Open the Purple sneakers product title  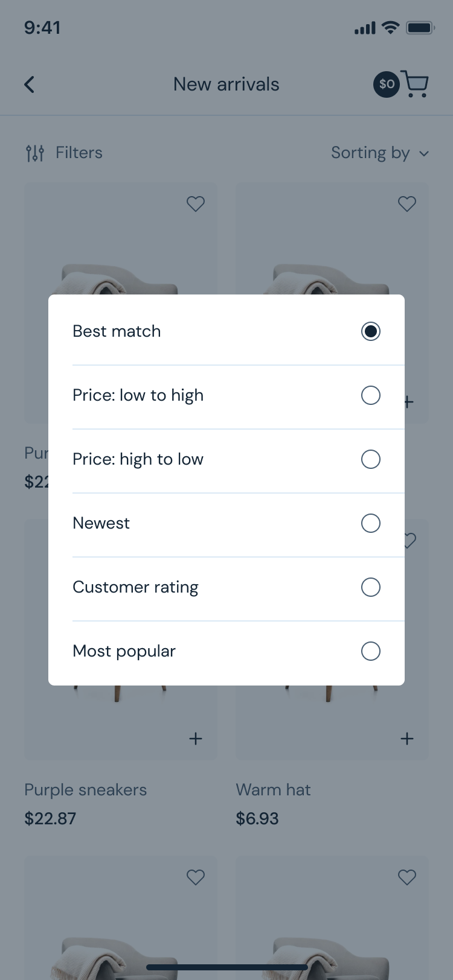(86, 790)
